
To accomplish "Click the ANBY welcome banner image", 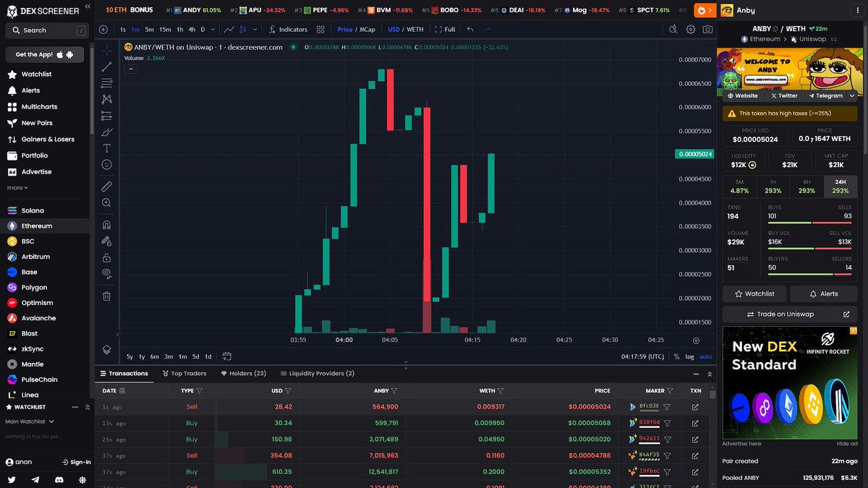I will tap(790, 71).
